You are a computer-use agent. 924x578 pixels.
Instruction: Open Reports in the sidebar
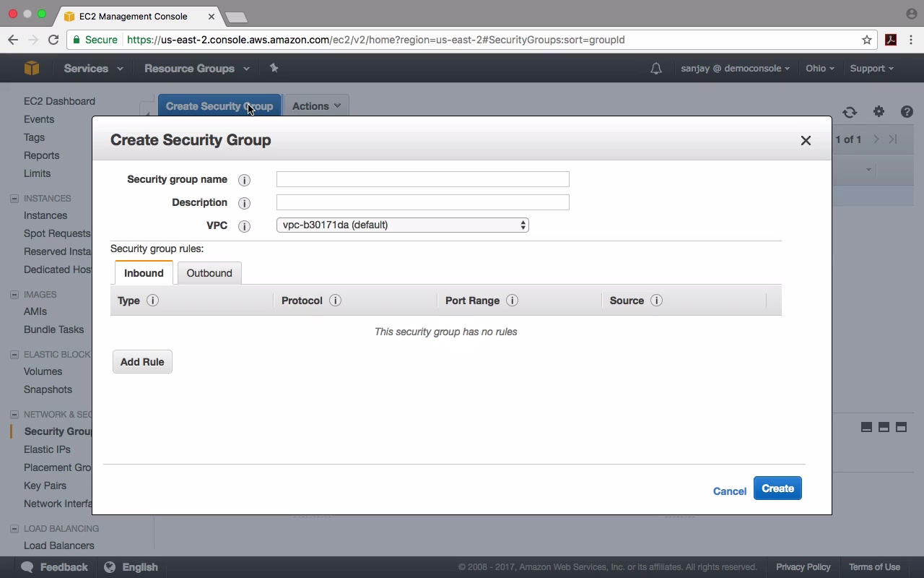tap(41, 155)
